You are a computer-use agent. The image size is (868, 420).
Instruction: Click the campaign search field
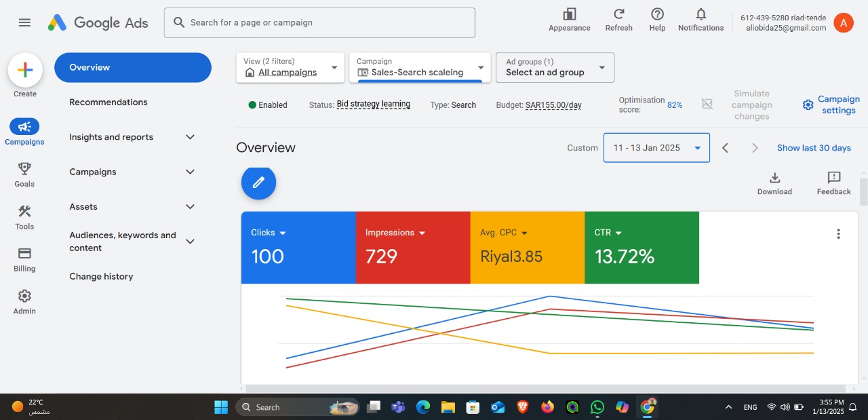pyautogui.click(x=319, y=22)
